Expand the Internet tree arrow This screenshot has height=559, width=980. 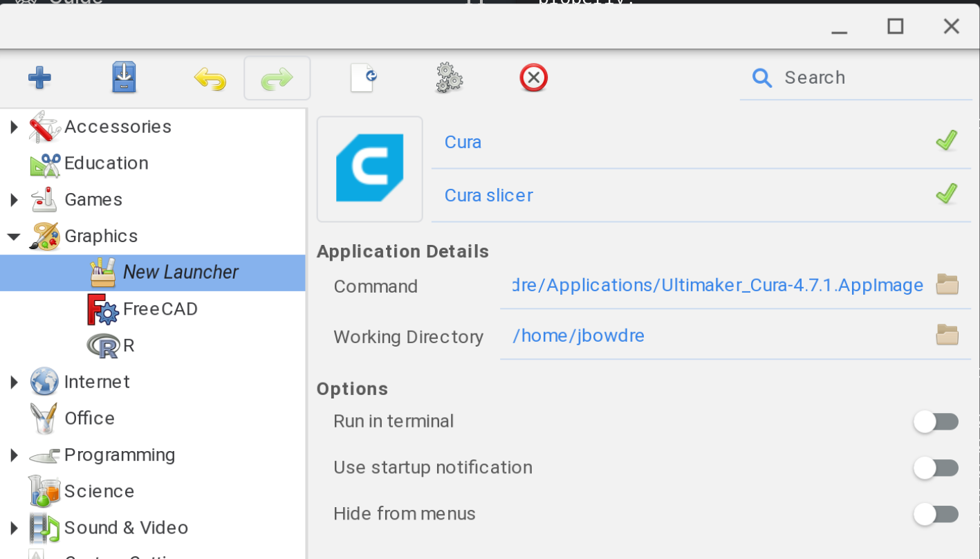[x=14, y=382]
